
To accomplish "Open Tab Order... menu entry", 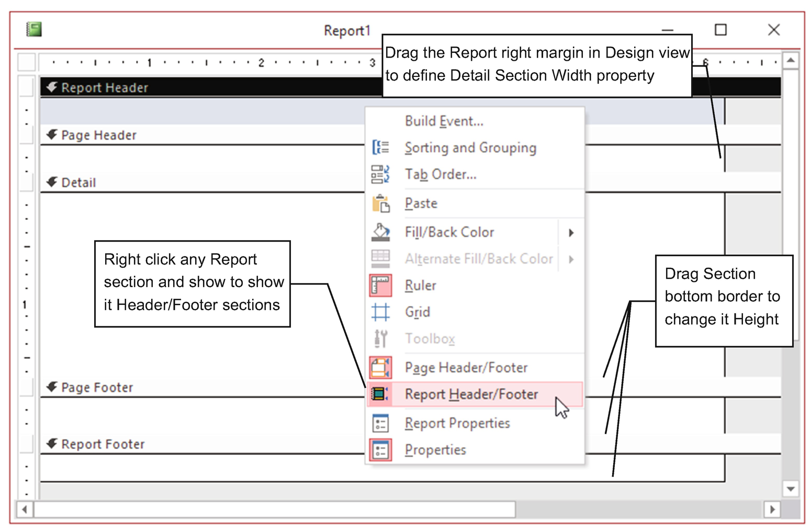I will 474,174.
